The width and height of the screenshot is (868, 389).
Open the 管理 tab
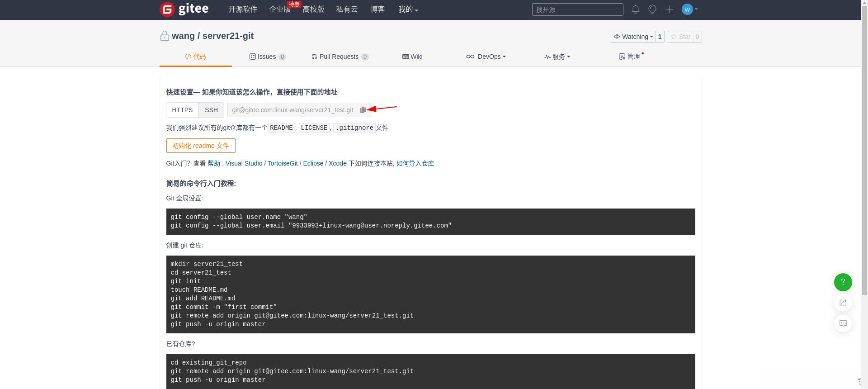click(630, 57)
